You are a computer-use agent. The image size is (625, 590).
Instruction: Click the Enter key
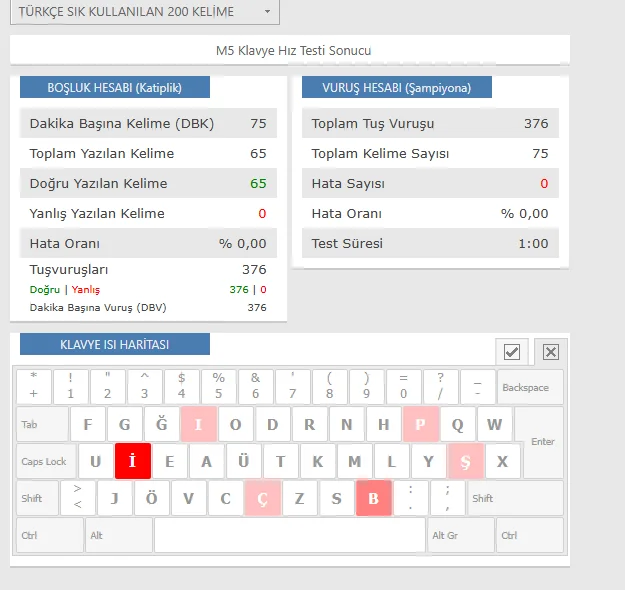(x=543, y=442)
